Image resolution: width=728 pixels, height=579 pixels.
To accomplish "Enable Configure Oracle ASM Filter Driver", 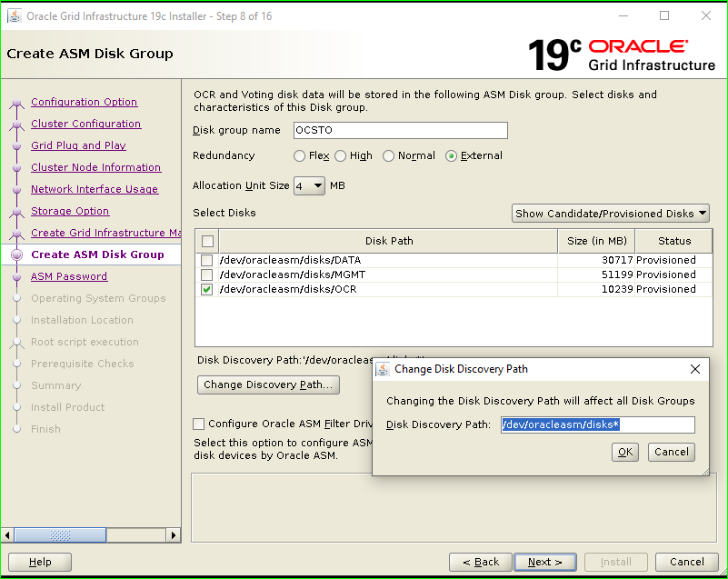I will [x=197, y=424].
